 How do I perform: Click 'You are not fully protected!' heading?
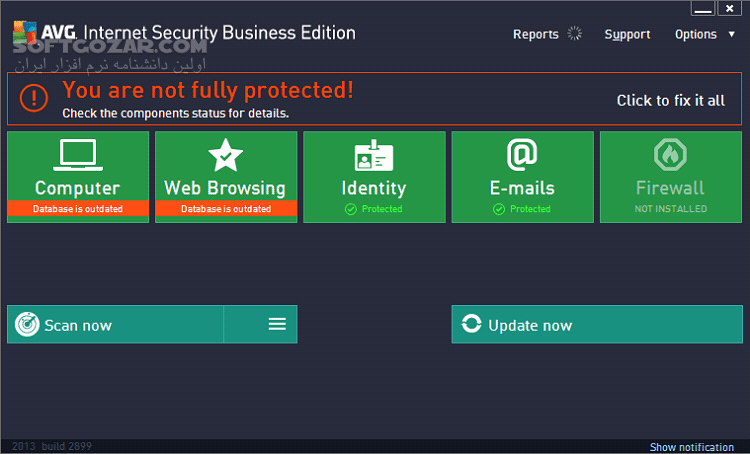[208, 90]
